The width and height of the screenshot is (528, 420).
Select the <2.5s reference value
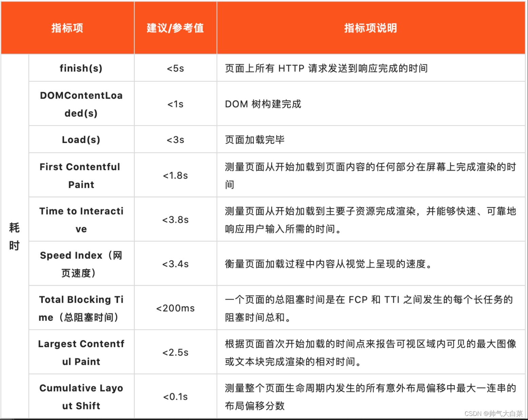click(175, 353)
